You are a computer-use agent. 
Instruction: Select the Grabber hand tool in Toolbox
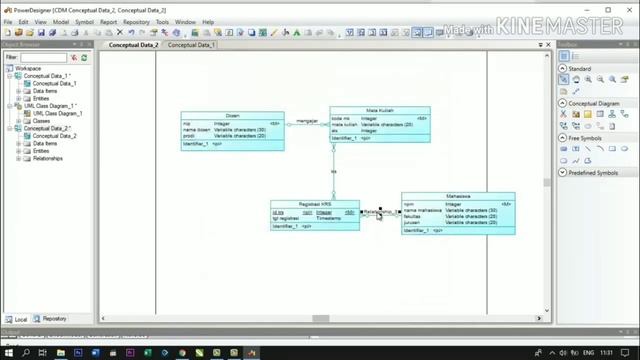576,79
